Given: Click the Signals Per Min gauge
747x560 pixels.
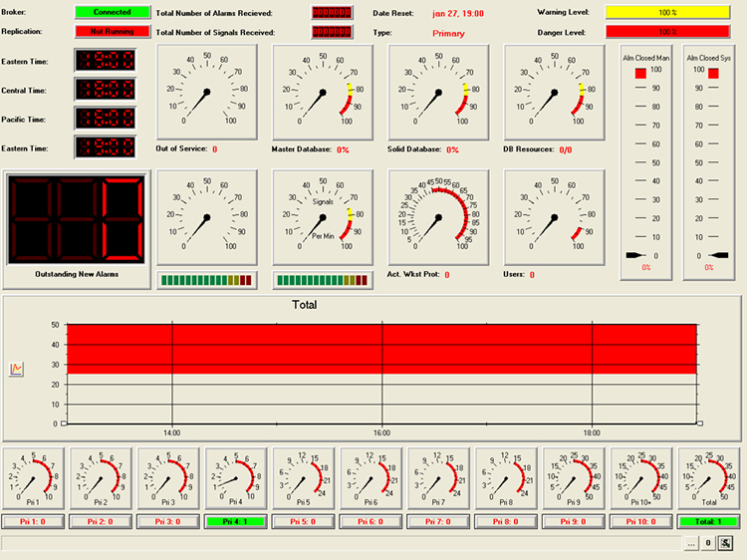Looking at the screenshot, I should pyautogui.click(x=322, y=217).
